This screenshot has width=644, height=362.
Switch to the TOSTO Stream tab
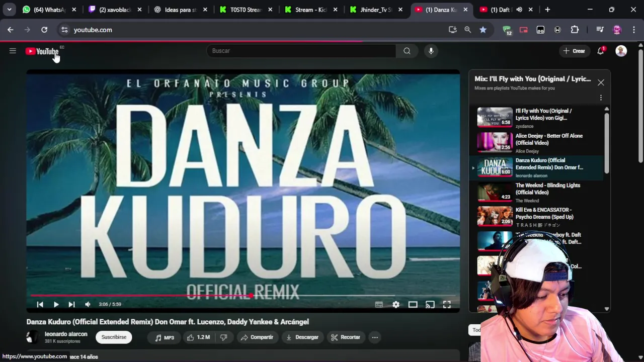coord(246,10)
